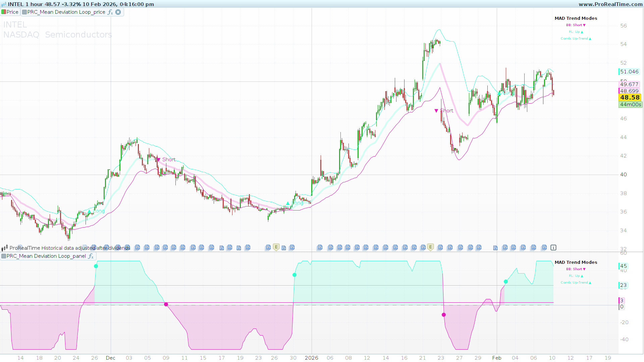This screenshot has height=362, width=644.
Task: Select the PRC_Mean Deviation Loop_panel label
Action: coord(46,256)
